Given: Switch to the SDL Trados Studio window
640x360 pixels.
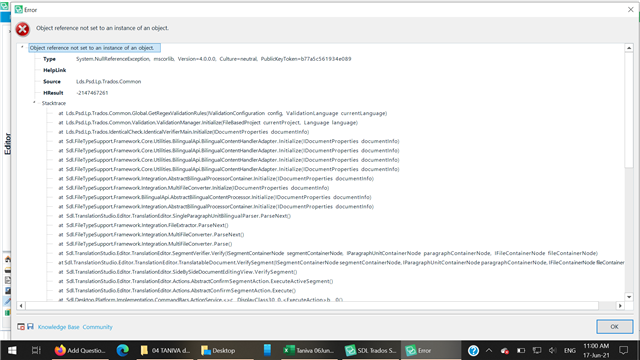Looking at the screenshot, I should click(371, 350).
